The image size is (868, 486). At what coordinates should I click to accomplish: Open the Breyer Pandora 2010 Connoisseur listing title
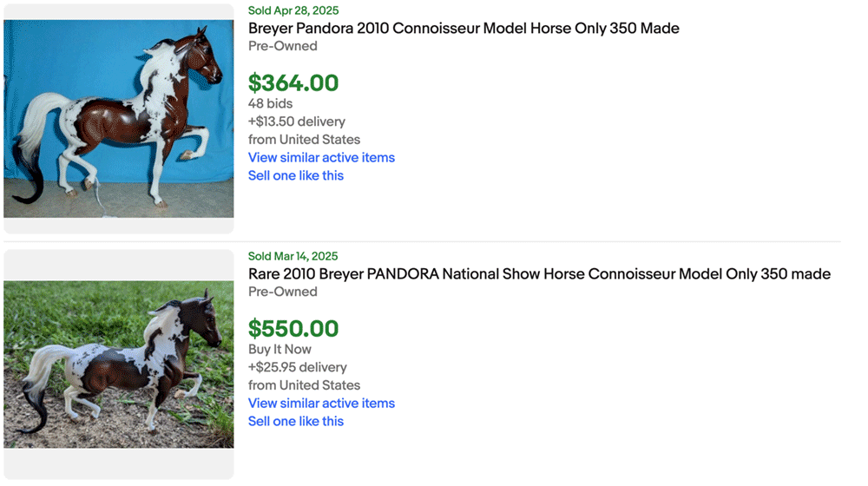pyautogui.click(x=464, y=29)
